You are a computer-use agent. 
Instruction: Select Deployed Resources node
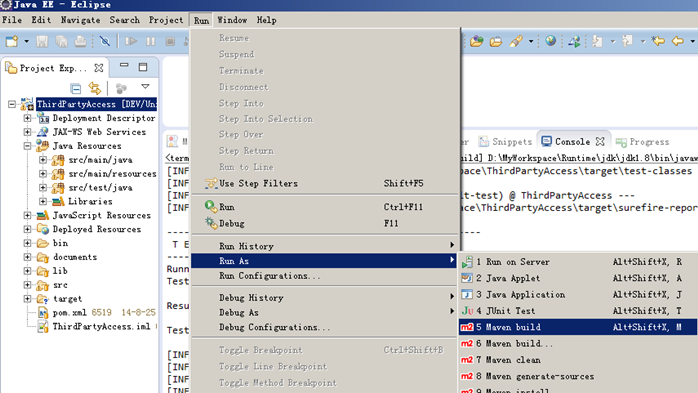click(x=97, y=229)
